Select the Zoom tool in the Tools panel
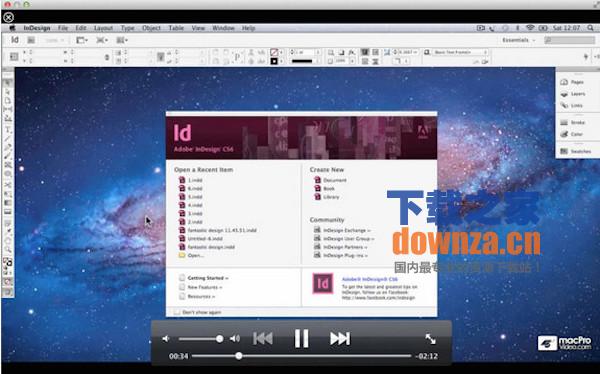600x374 pixels. point(8,250)
